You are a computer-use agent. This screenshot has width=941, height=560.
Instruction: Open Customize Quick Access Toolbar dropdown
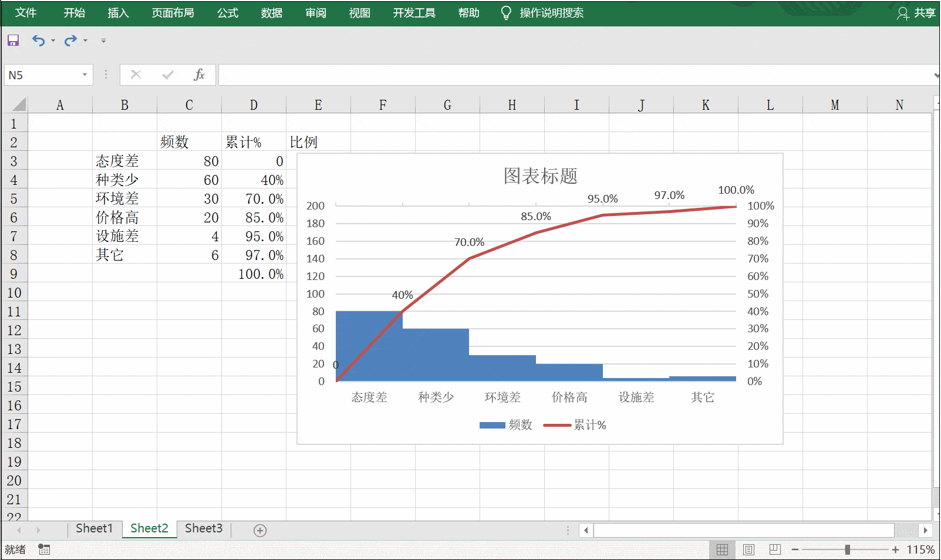click(x=103, y=41)
